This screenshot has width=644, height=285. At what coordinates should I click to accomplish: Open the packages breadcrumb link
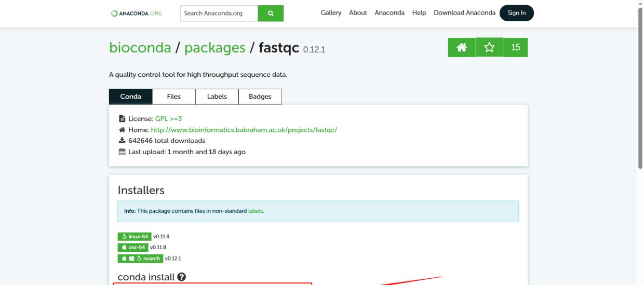point(215,48)
